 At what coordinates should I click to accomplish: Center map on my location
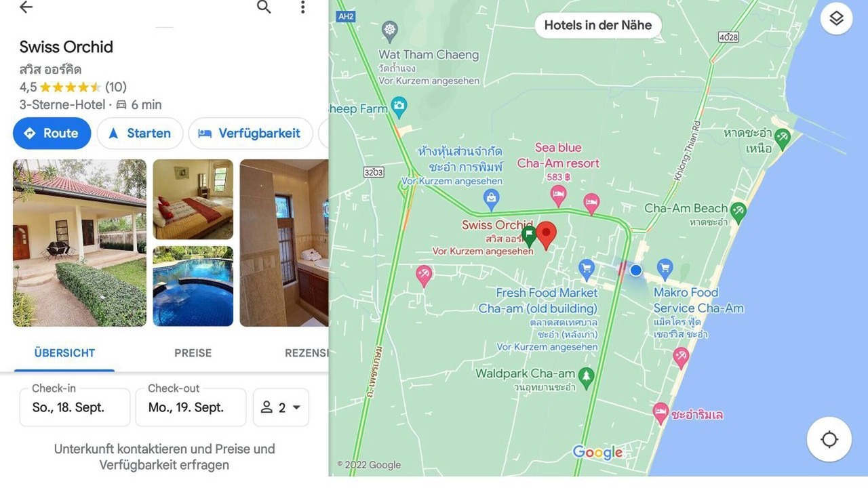coord(829,440)
